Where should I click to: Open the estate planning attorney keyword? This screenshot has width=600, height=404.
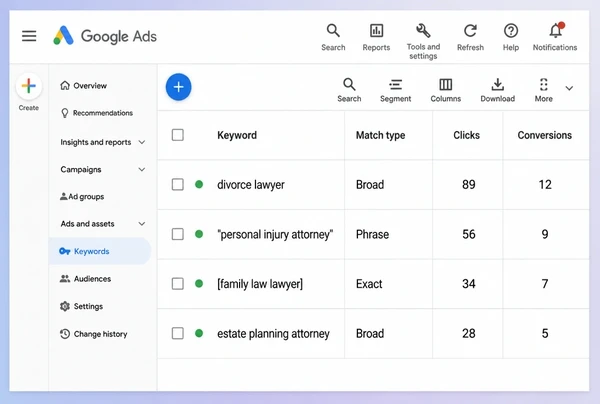pos(273,334)
